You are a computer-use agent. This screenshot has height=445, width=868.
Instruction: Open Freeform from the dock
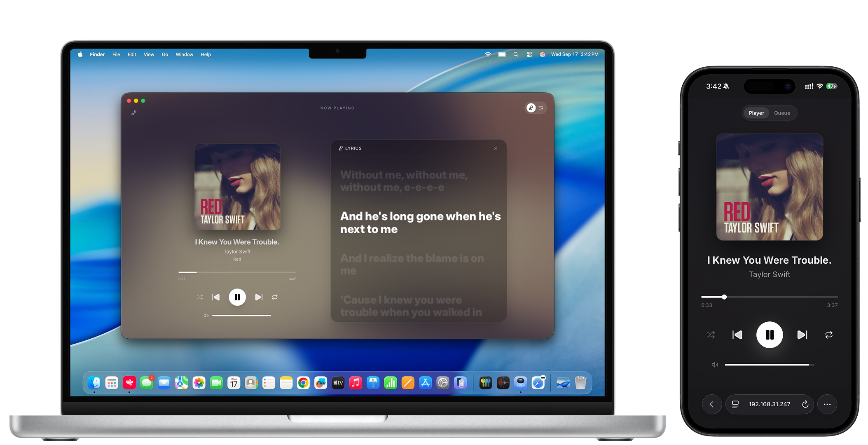[321, 383]
